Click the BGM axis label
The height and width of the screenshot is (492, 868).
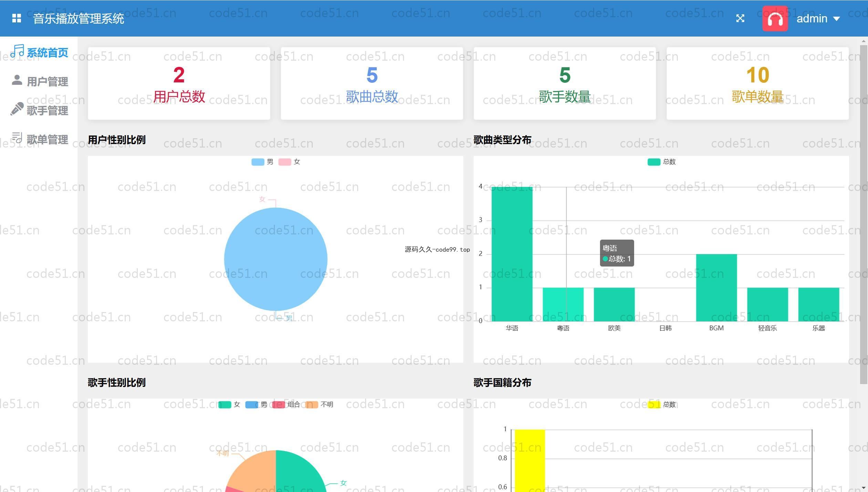click(716, 328)
